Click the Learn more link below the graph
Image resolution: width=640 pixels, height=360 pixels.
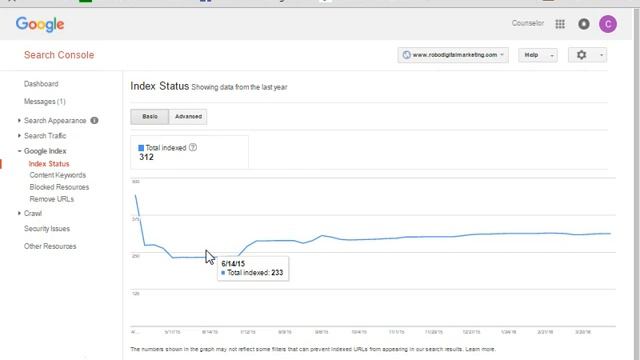480,349
